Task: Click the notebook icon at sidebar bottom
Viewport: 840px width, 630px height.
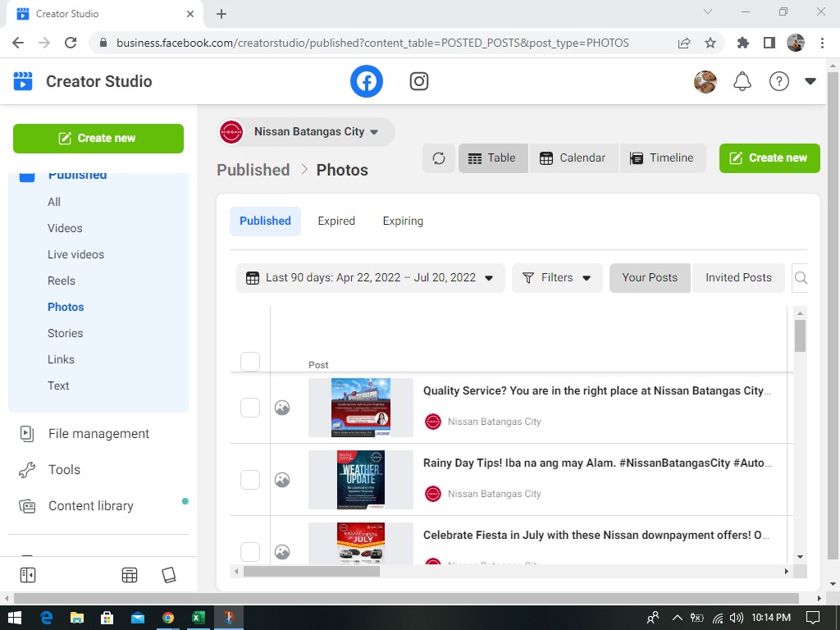Action: pyautogui.click(x=169, y=575)
